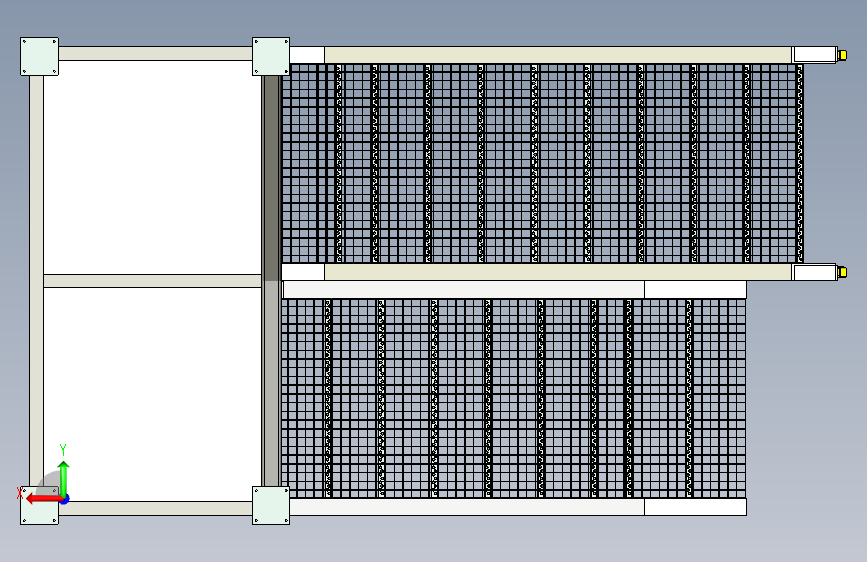Screen dimensions: 867x562
Task: Select the dark vertical post beside the upper mesh
Action: (271, 178)
